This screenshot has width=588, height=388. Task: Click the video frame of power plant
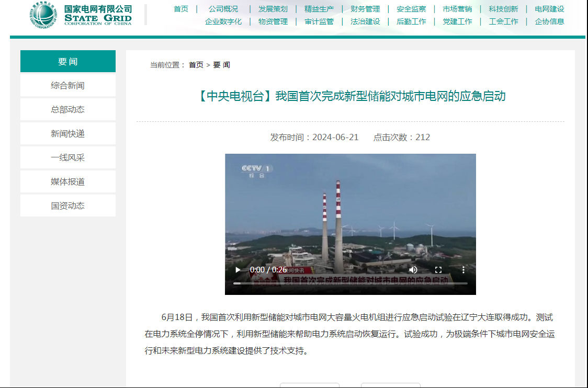(x=350, y=224)
